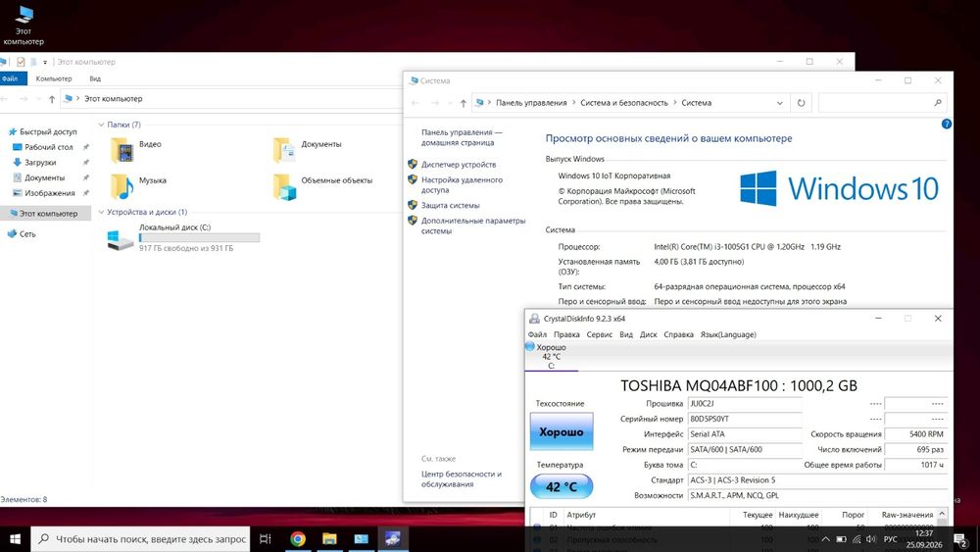Open Диспетчер устройств link
The image size is (980, 552).
coord(458,165)
